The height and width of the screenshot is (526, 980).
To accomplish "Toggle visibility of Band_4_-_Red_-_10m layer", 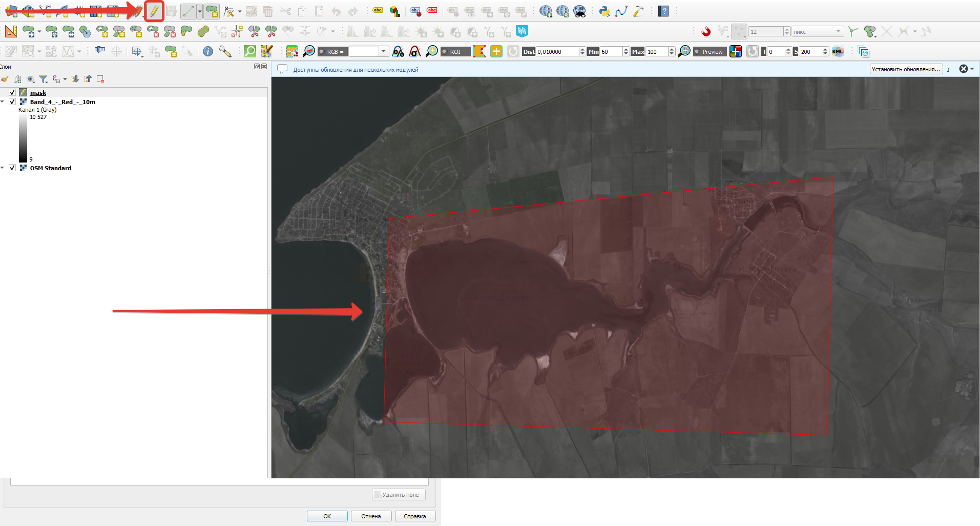I will tap(12, 102).
